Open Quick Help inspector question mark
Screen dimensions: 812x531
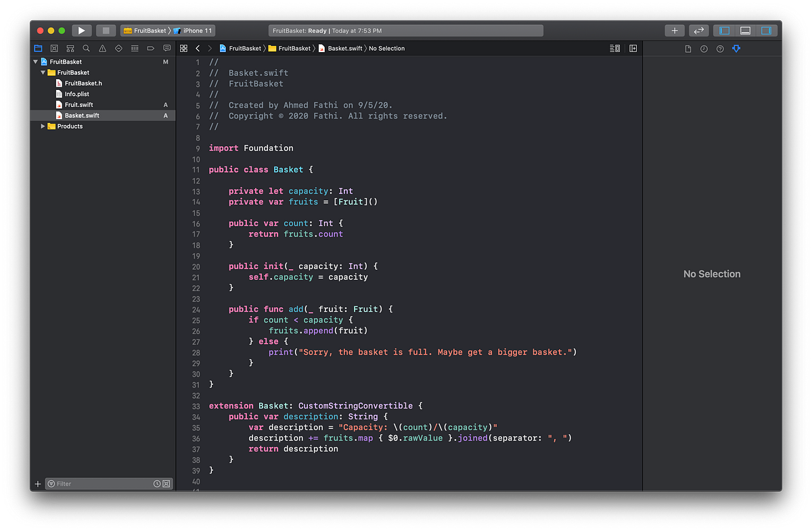click(720, 48)
